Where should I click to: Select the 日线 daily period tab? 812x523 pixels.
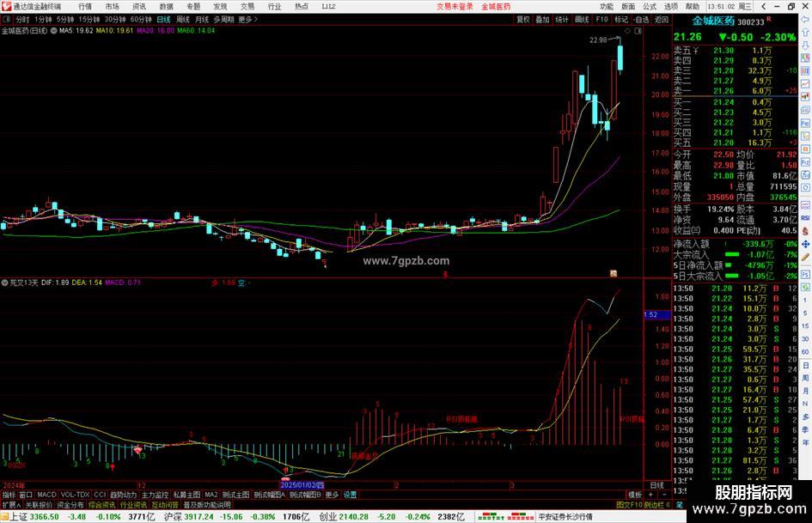[x=163, y=19]
